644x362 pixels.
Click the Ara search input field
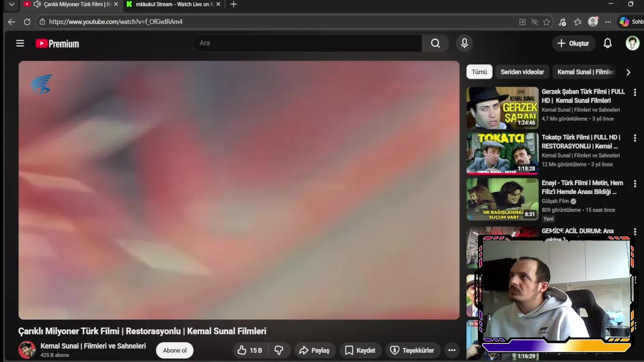coord(307,43)
